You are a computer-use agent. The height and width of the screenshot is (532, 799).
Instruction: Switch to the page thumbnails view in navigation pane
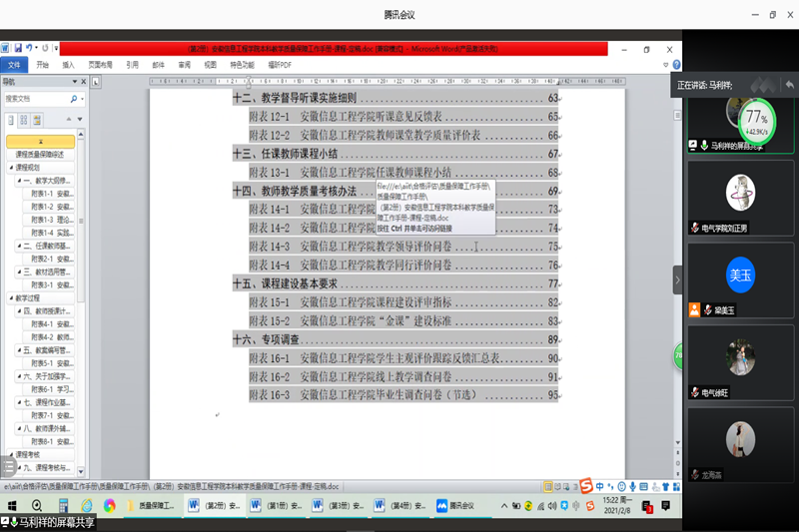point(24,120)
